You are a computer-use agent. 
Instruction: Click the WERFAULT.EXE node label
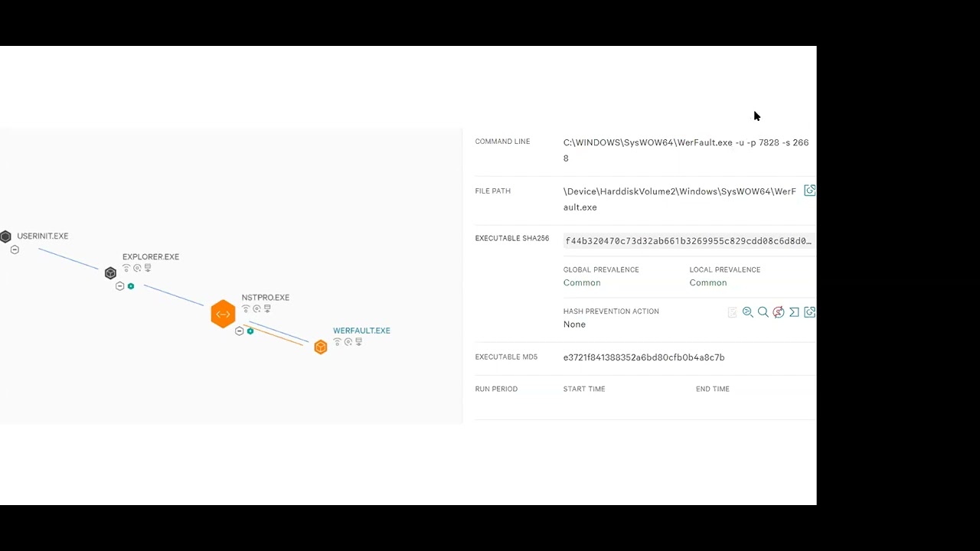(361, 331)
